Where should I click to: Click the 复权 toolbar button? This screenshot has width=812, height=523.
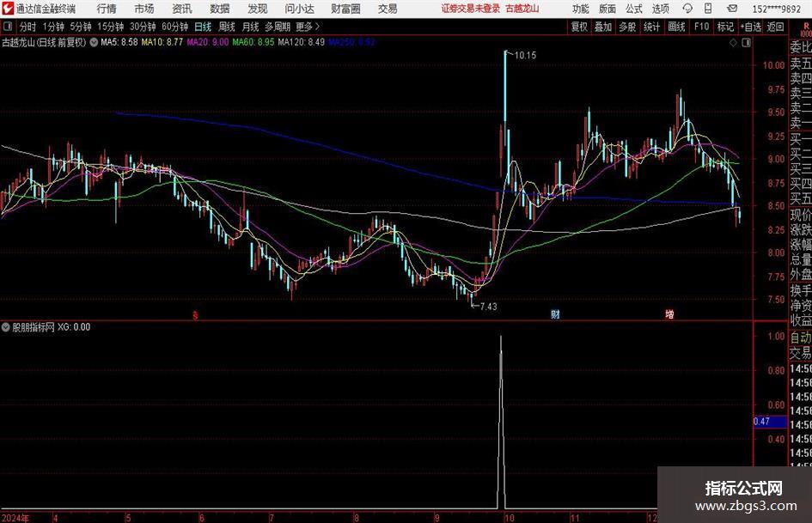tap(579, 27)
